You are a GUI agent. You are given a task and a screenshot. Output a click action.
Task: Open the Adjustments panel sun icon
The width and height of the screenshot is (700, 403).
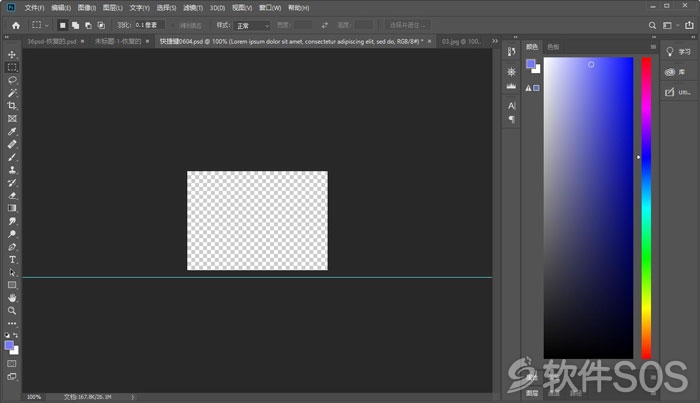coord(512,72)
